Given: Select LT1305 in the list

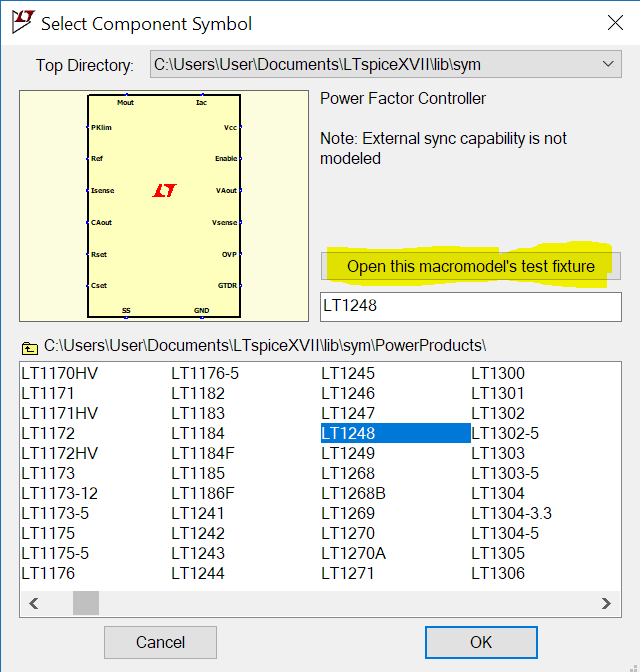Looking at the screenshot, I should point(498,553).
